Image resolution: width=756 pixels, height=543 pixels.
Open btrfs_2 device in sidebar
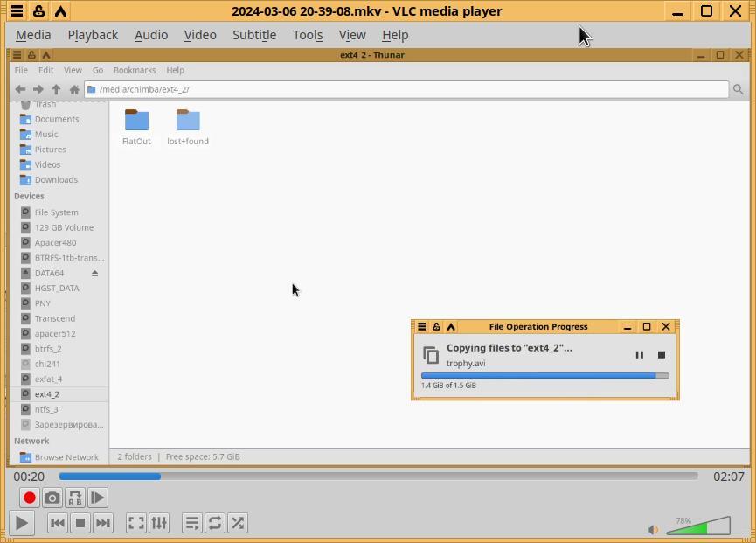click(48, 349)
